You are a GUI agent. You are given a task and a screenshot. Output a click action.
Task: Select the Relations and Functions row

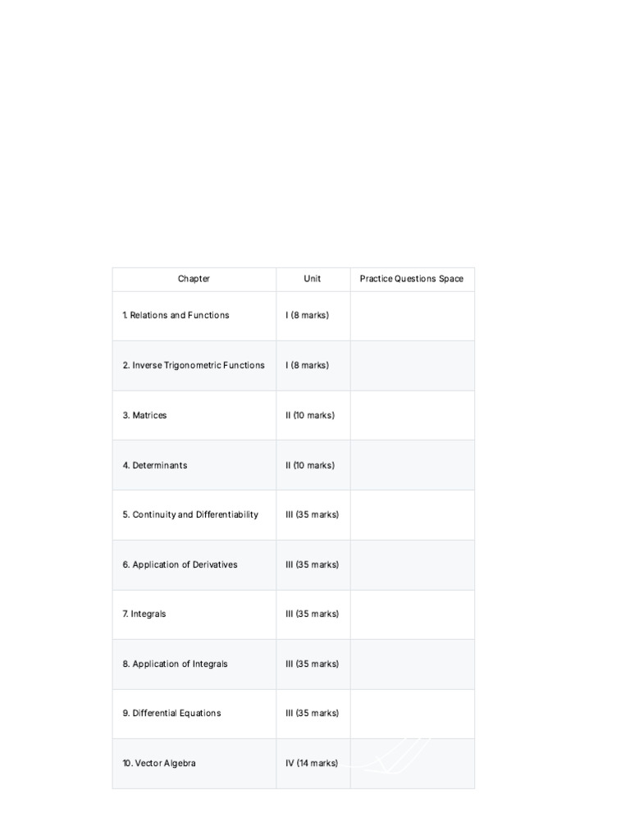point(293,316)
